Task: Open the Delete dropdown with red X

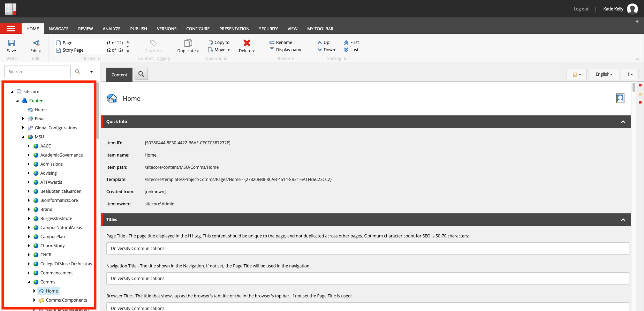Action: coord(247,46)
